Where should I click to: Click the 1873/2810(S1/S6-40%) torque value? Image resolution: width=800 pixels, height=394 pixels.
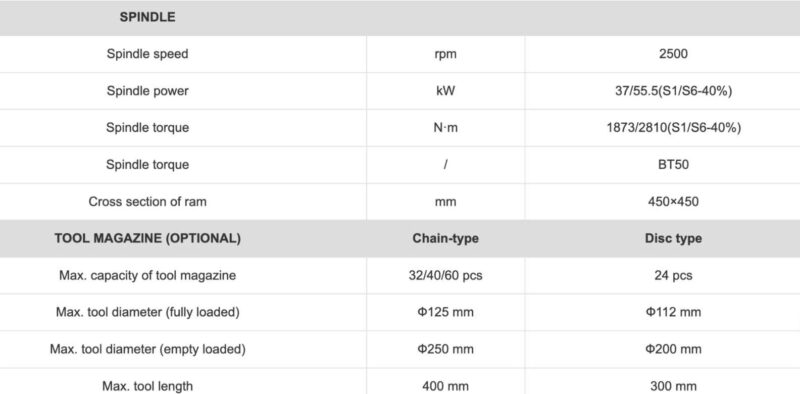(x=673, y=128)
